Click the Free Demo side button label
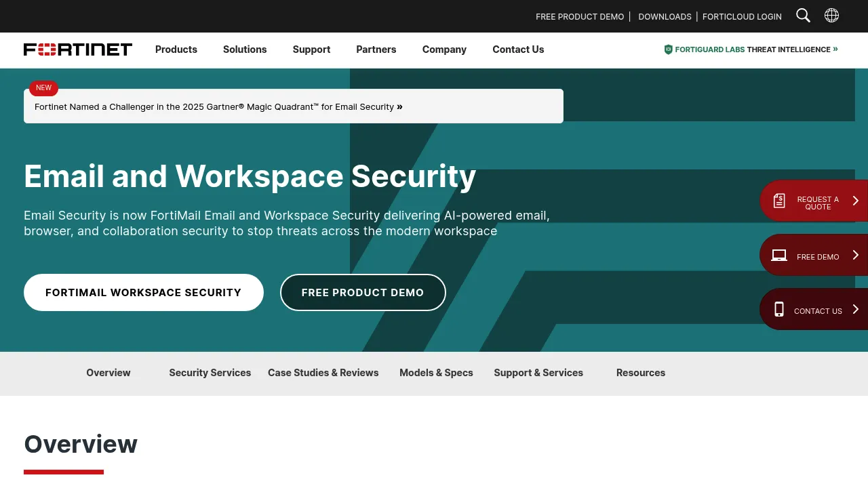This screenshot has width=868, height=488. point(818,257)
